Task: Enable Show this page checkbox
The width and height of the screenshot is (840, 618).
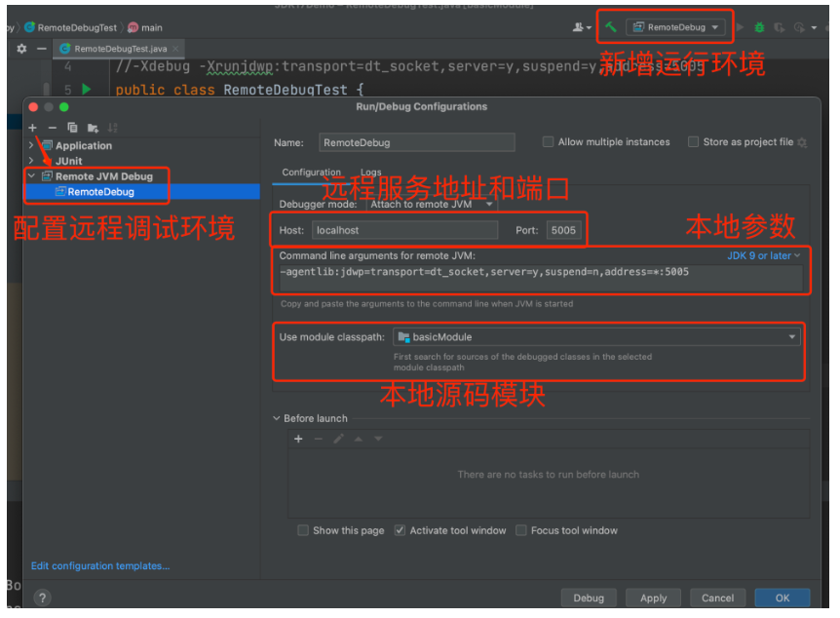Action: [303, 530]
